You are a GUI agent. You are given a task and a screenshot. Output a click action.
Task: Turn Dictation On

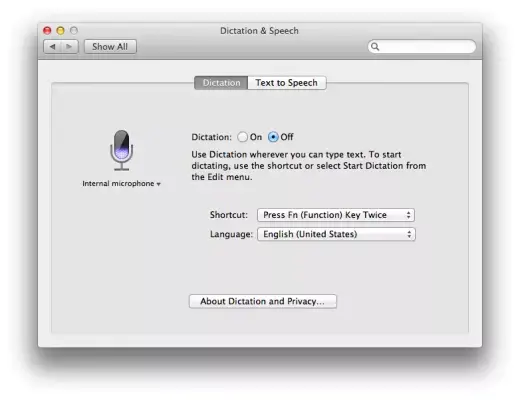[x=242, y=137]
